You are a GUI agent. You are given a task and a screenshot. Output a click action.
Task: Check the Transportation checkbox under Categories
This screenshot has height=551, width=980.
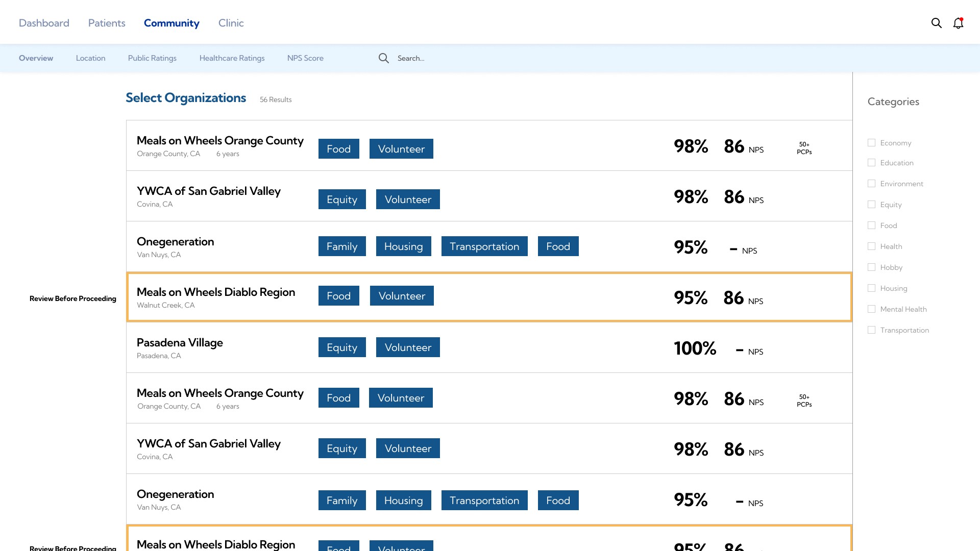click(871, 330)
